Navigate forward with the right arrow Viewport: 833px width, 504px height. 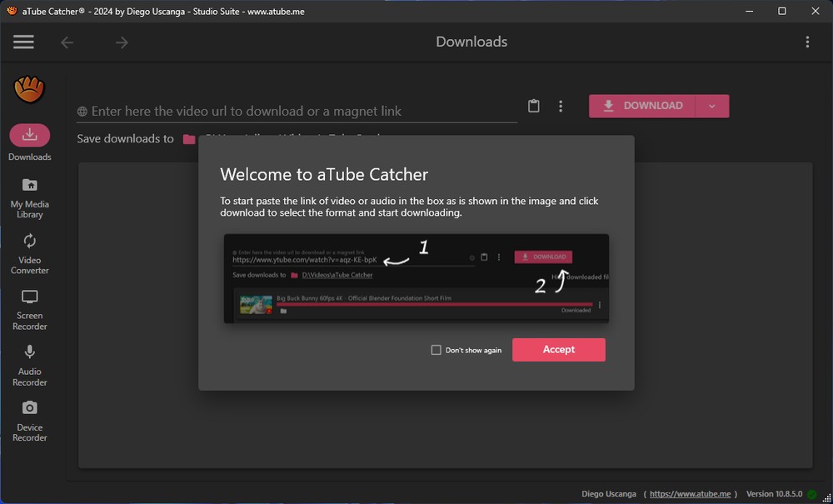[122, 42]
